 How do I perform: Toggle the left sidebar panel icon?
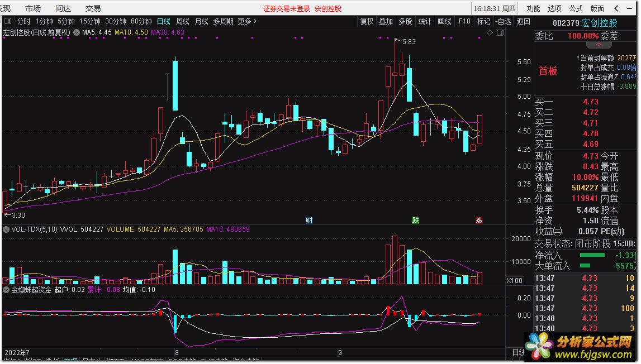pyautogui.click(x=8, y=21)
